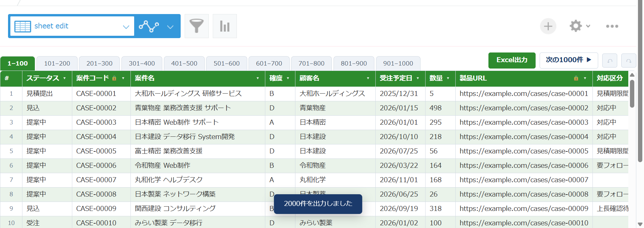This screenshot has width=644, height=228.
Task: Select the date cell 2025/12/31
Action: (400, 94)
